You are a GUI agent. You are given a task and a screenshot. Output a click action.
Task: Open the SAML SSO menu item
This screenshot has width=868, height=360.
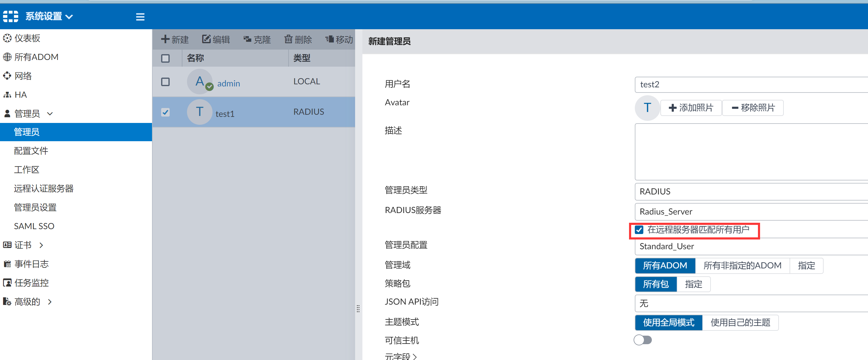pos(34,226)
